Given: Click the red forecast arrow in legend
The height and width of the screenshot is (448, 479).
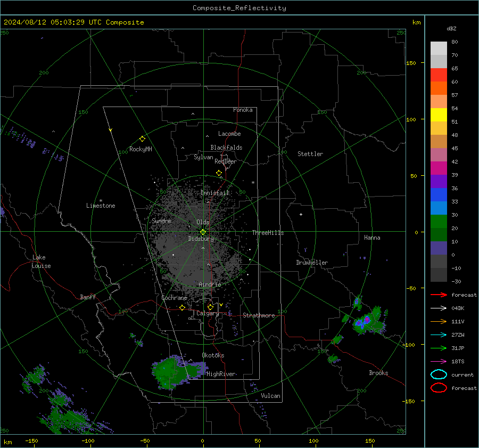Looking at the screenshot, I should (439, 295).
